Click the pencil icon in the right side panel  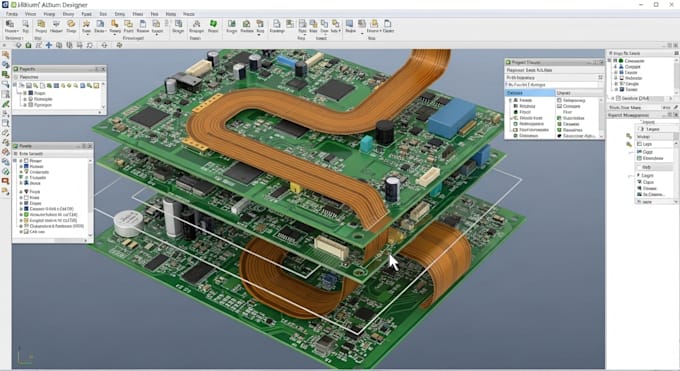(x=676, y=107)
